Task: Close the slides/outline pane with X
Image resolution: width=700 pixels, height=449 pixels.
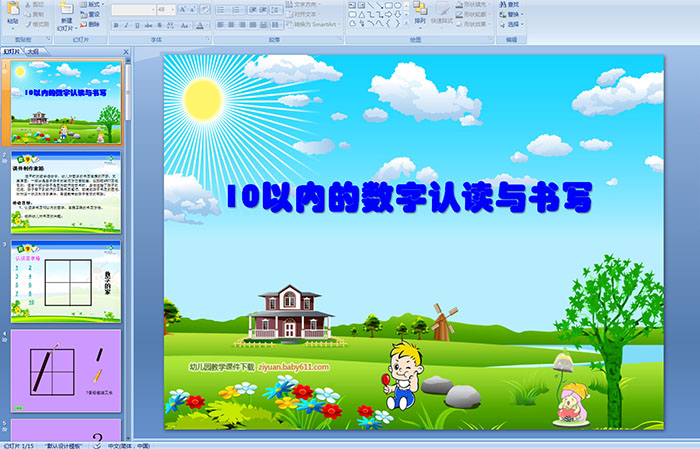Action: [x=126, y=52]
